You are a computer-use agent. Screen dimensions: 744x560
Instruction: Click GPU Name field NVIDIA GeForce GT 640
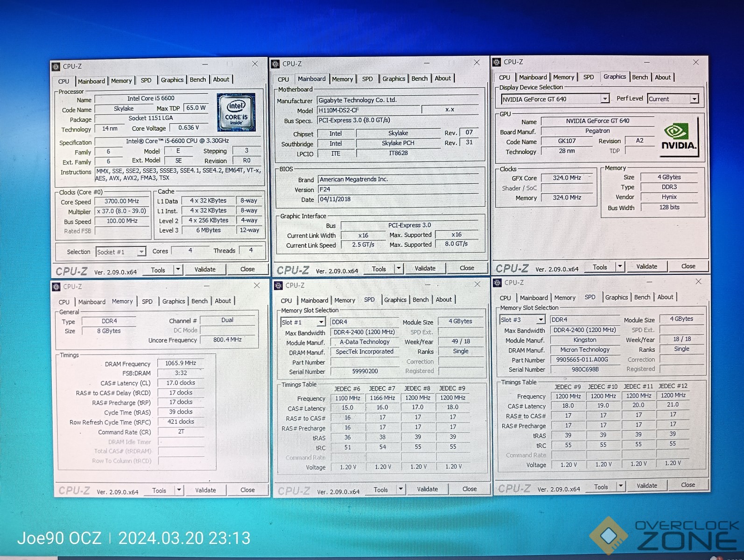597,121
